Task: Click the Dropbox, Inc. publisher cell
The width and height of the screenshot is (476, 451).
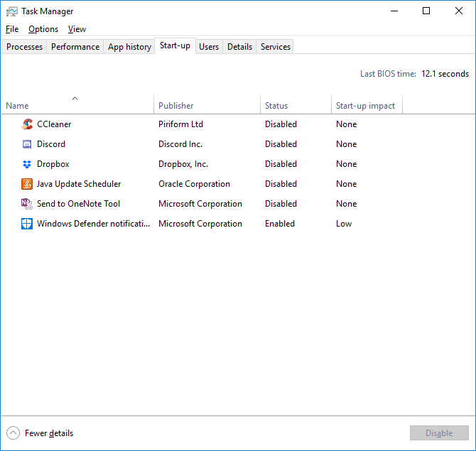Action: pyautogui.click(x=183, y=164)
